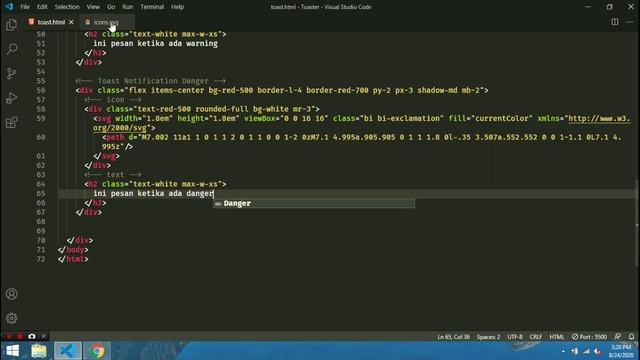Click the 'bi bi-exclamation' class value
Viewport: 640px width, 360px height.
click(x=401, y=118)
